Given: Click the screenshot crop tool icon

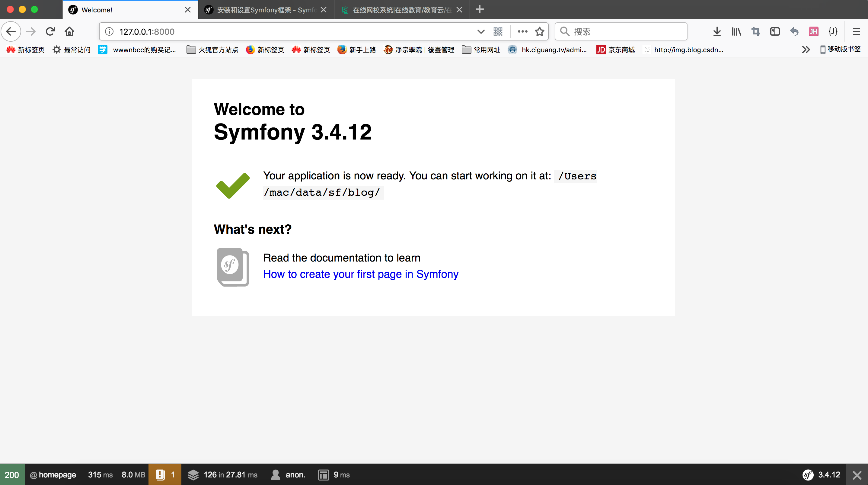Looking at the screenshot, I should click(756, 32).
